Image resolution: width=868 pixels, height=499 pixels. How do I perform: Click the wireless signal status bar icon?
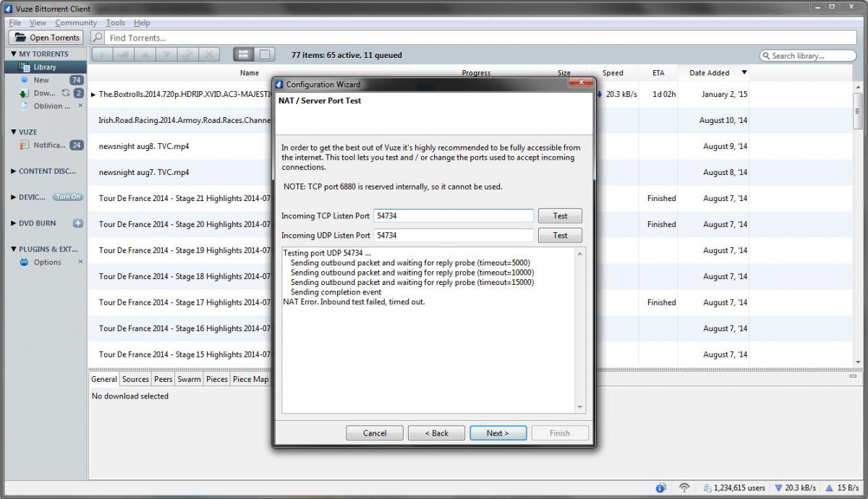point(684,488)
